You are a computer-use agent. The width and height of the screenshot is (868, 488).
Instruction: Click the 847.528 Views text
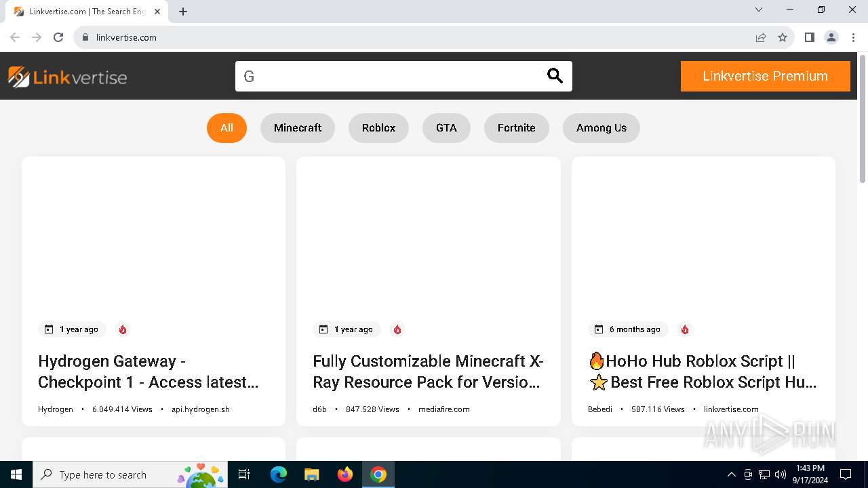(x=372, y=409)
